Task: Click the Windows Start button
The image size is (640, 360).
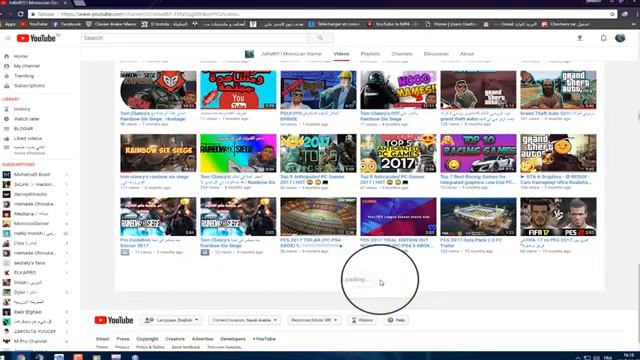Action: pyautogui.click(x=3, y=357)
